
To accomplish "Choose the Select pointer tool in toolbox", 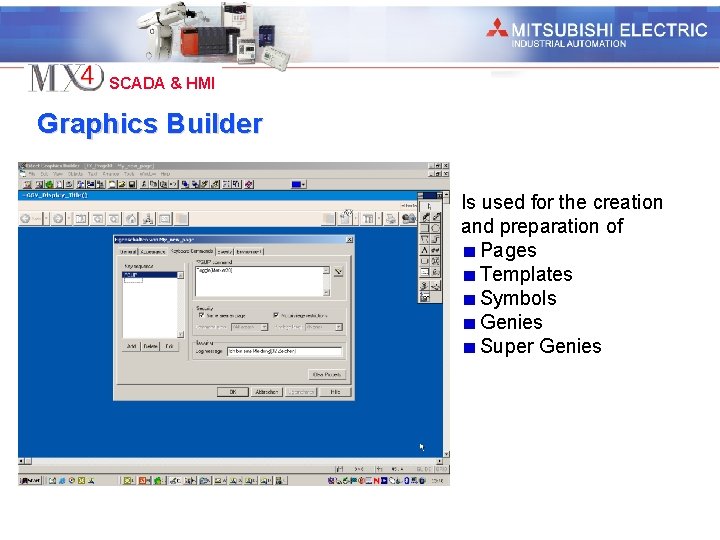I will point(430,207).
